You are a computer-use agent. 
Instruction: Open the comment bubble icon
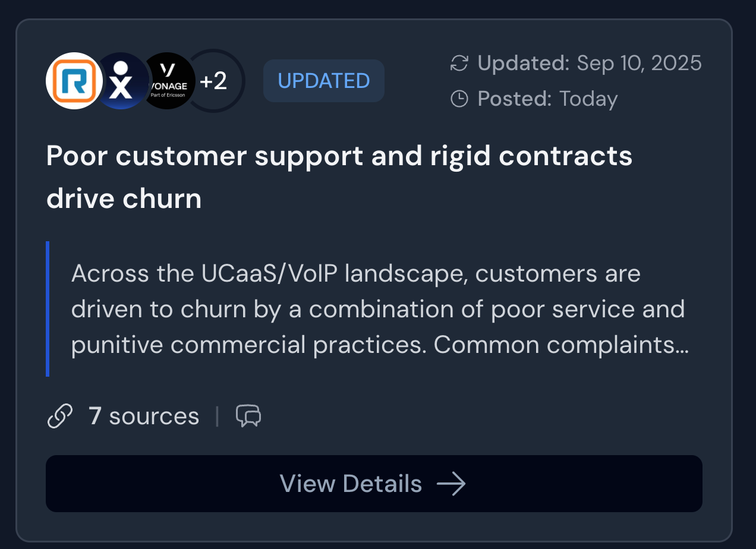click(x=248, y=416)
